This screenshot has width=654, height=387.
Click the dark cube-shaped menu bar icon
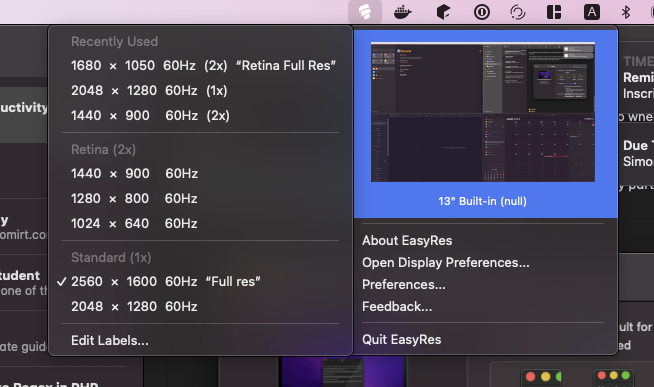click(443, 12)
